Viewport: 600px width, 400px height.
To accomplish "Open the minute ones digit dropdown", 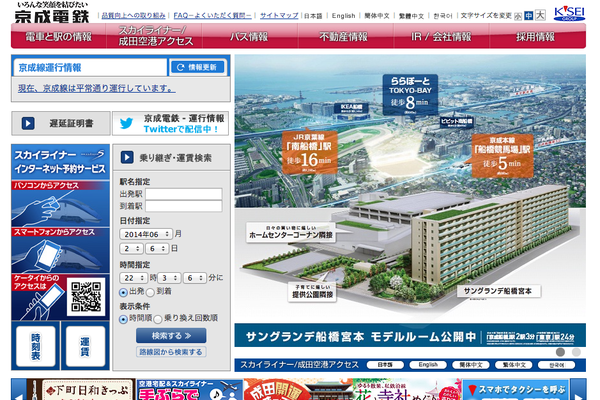I will [195, 278].
